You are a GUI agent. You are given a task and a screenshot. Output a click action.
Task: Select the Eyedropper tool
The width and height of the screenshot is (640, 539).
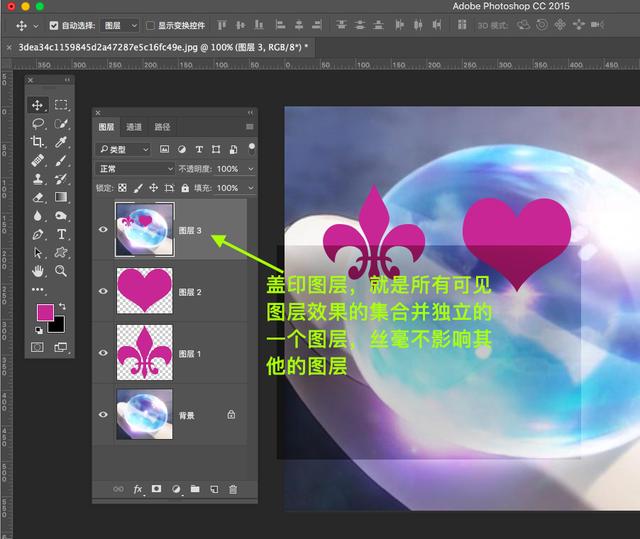point(61,142)
